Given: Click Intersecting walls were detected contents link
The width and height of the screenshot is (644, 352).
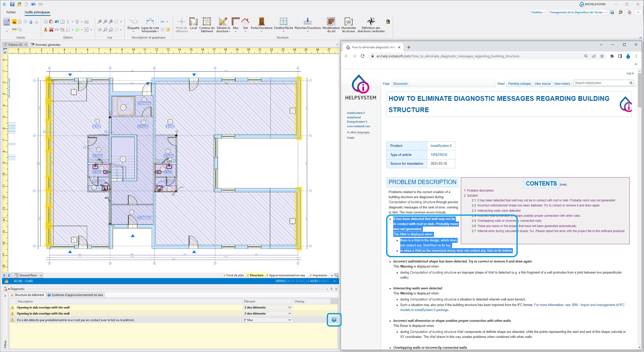Looking at the screenshot, I should (x=499, y=211).
